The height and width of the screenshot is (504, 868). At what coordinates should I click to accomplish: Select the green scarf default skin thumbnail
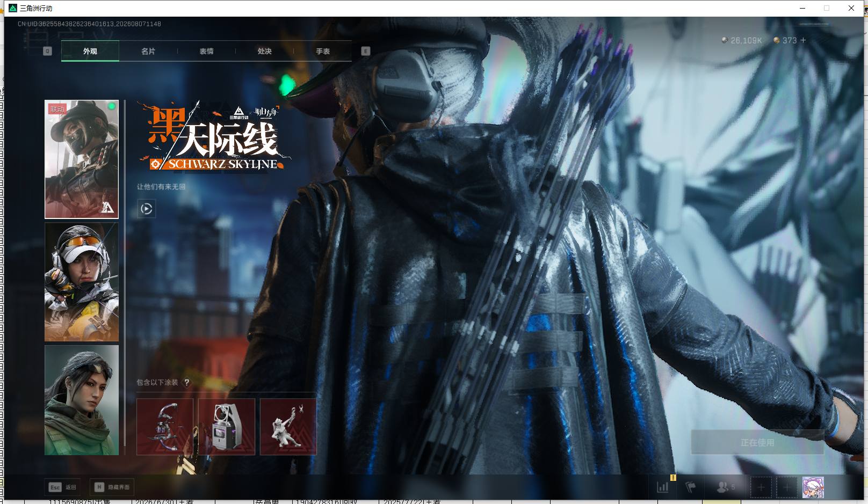82,400
